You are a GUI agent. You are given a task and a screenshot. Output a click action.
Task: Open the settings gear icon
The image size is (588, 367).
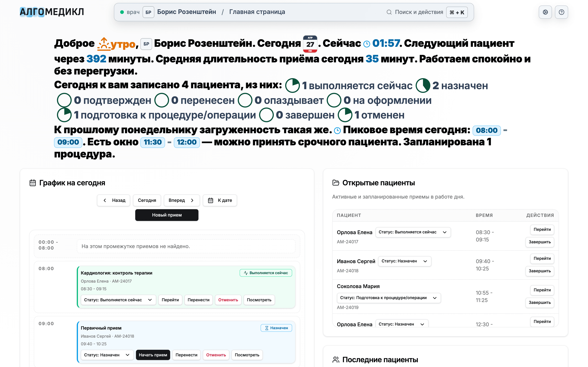tap(545, 12)
